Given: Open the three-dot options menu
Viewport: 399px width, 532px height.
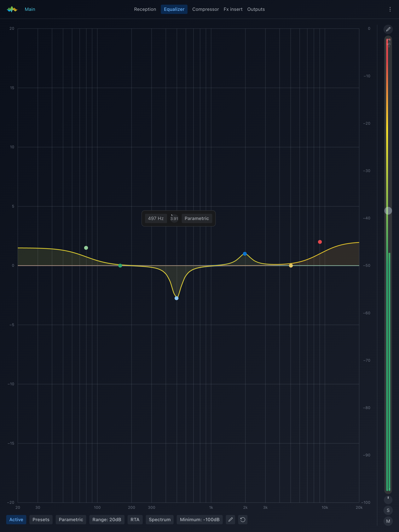Looking at the screenshot, I should click(x=390, y=9).
